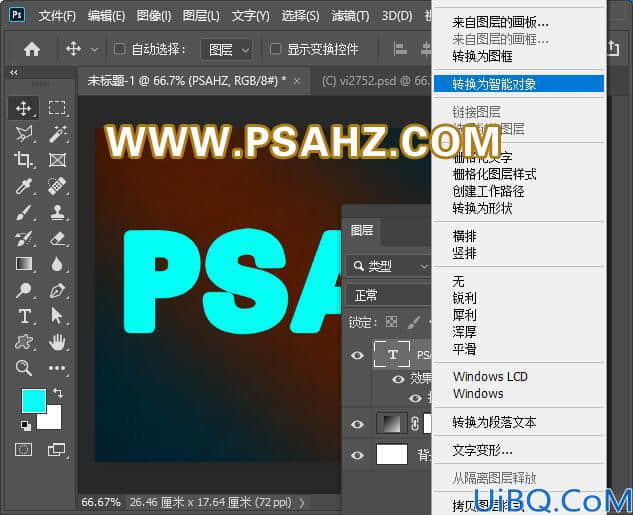Select the Move tool in toolbox
The image size is (633, 515).
click(x=23, y=108)
